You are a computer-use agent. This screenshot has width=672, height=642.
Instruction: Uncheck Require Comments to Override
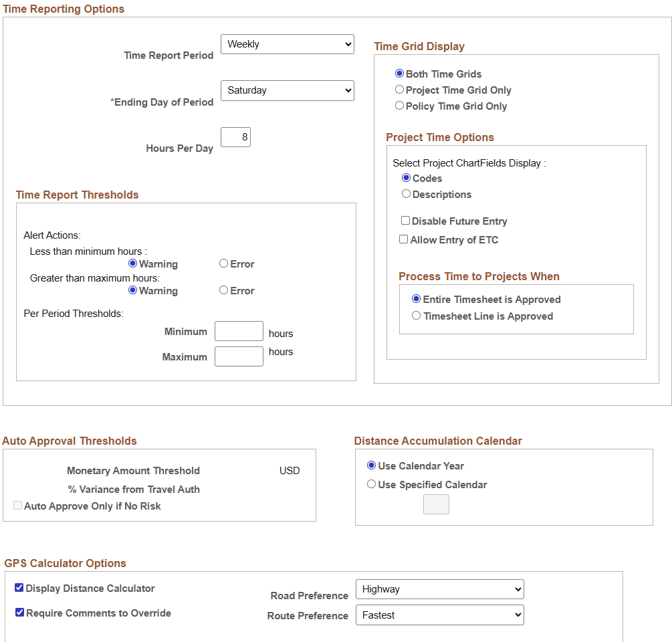click(19, 613)
